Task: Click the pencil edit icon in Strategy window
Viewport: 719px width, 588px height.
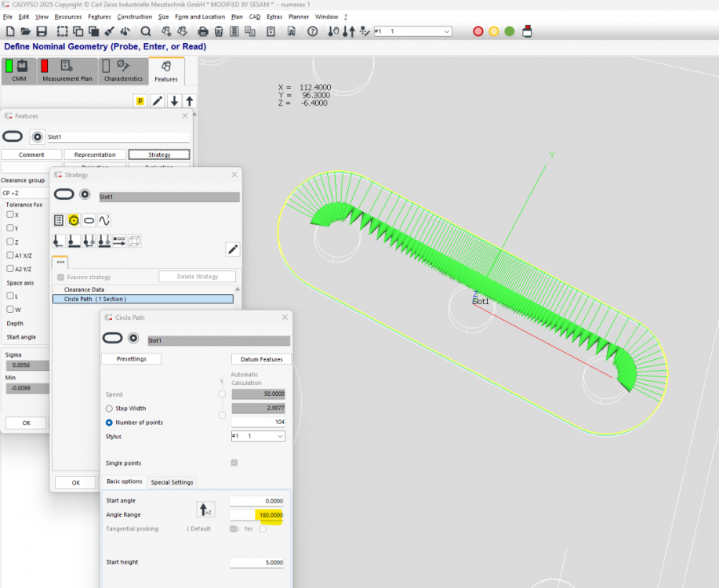Action: click(232, 249)
